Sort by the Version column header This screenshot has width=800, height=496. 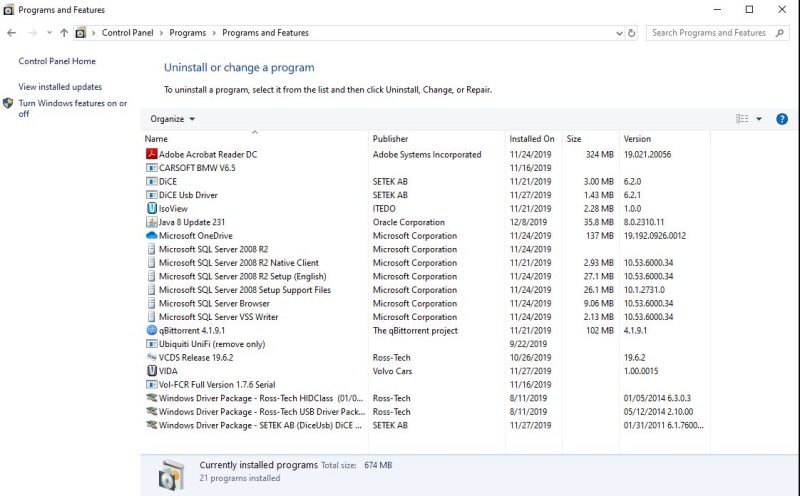point(665,138)
